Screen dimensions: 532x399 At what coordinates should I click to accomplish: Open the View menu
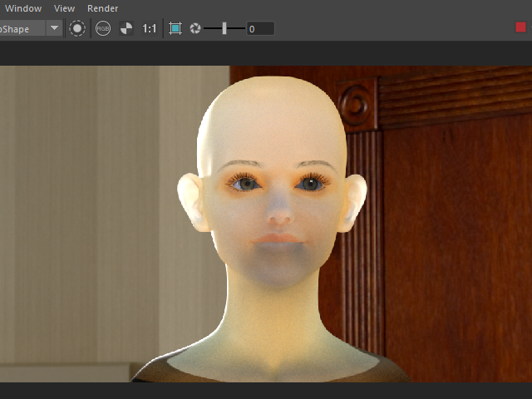(x=64, y=8)
